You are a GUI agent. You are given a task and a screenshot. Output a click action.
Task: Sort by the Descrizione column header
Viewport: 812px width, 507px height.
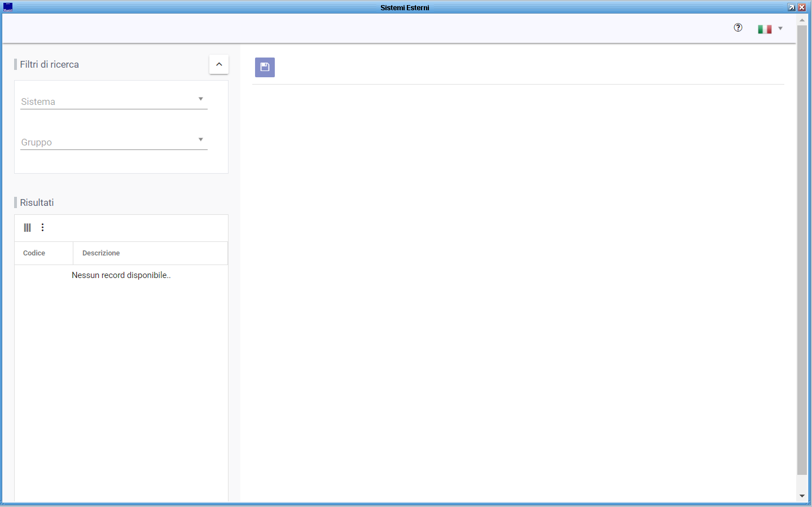click(x=150, y=253)
